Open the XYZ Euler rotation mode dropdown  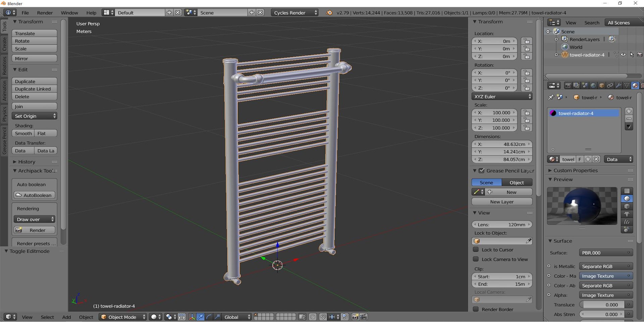tap(502, 97)
